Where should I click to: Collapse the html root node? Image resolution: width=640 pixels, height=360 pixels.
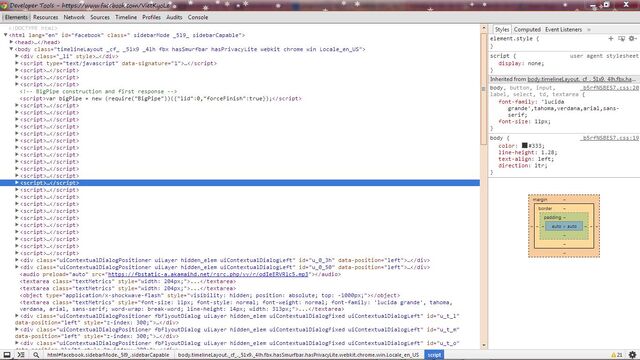(6, 35)
